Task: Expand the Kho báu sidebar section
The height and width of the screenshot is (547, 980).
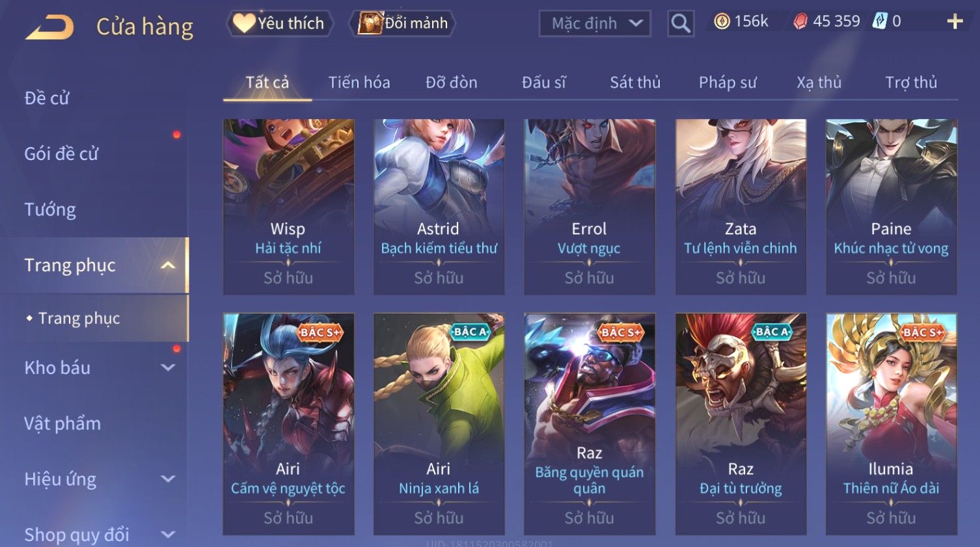Action: coord(168,367)
